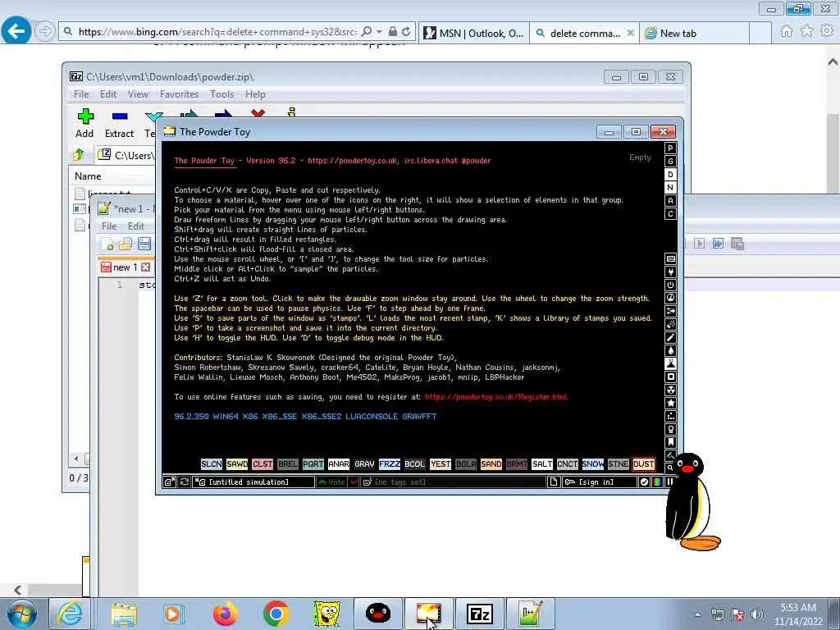
Task: Switch to the New tab browser tab
Action: [694, 33]
